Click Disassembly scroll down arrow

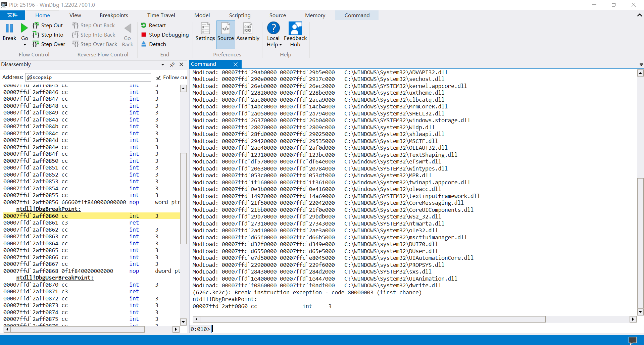point(183,322)
